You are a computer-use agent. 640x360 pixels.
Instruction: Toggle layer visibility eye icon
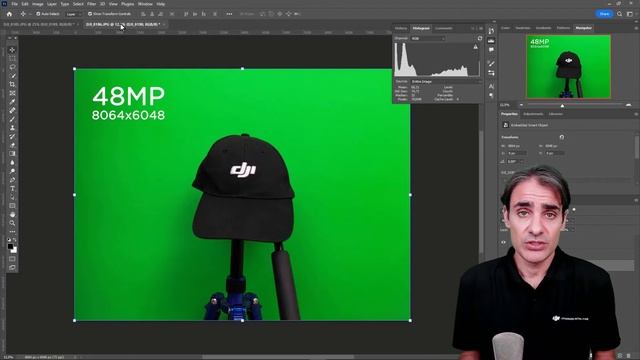tap(503, 242)
